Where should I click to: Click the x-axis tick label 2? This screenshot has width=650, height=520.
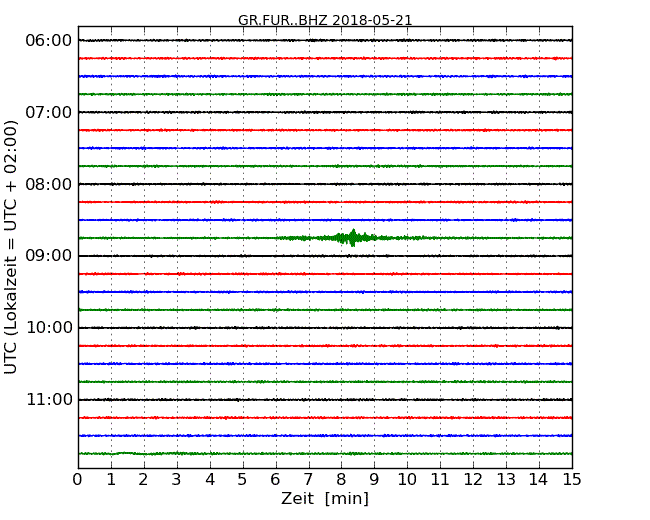point(144,480)
